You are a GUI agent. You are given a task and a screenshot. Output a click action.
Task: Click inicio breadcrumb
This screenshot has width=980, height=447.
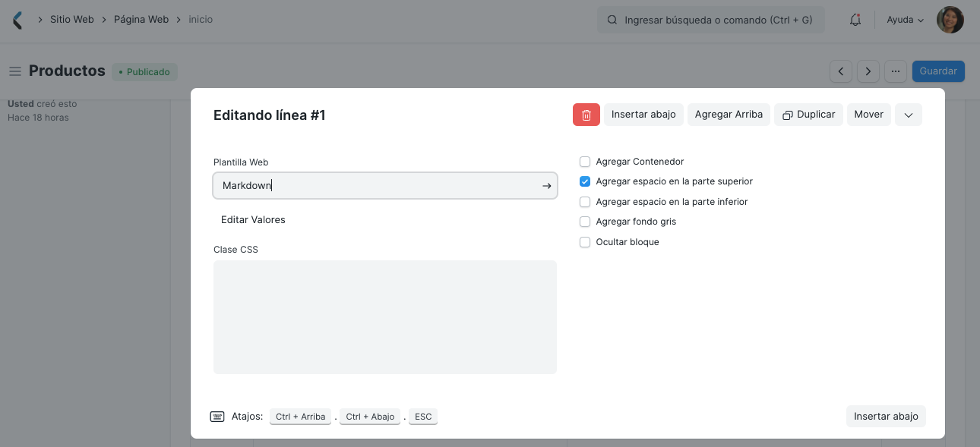click(x=201, y=20)
